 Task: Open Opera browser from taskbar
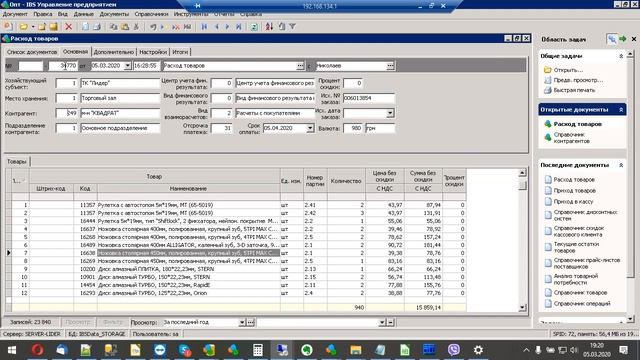coord(38,350)
